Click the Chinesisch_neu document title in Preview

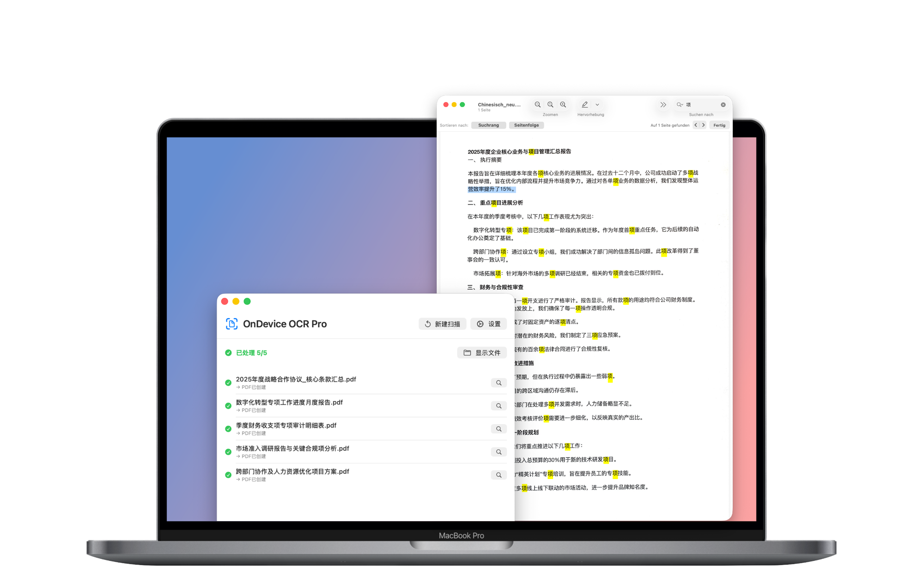pyautogui.click(x=499, y=105)
